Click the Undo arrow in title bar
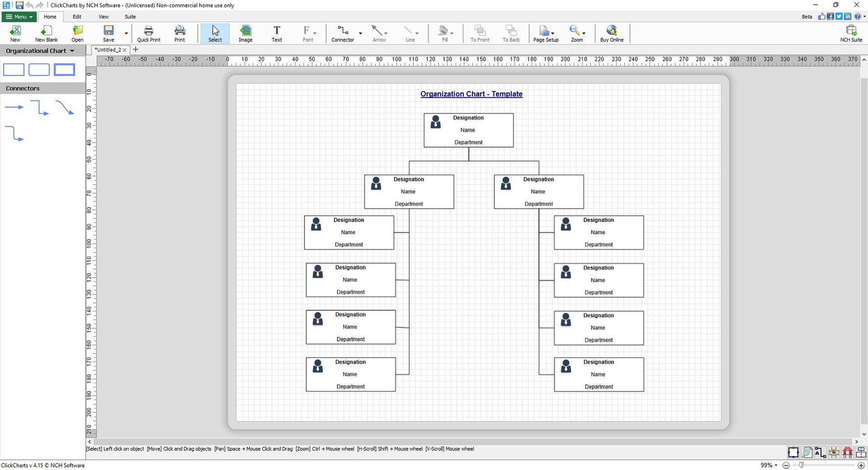The height and width of the screenshot is (470, 868). point(30,5)
